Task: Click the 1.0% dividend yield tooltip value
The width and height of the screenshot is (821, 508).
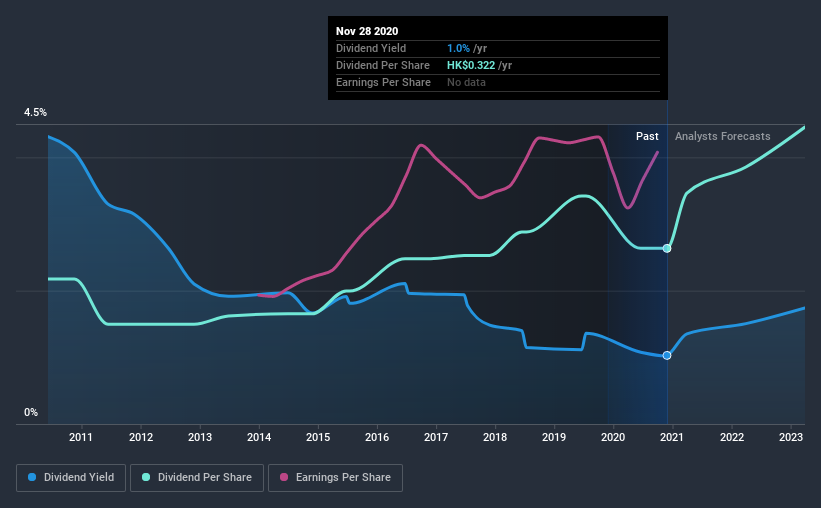Action: (458, 48)
